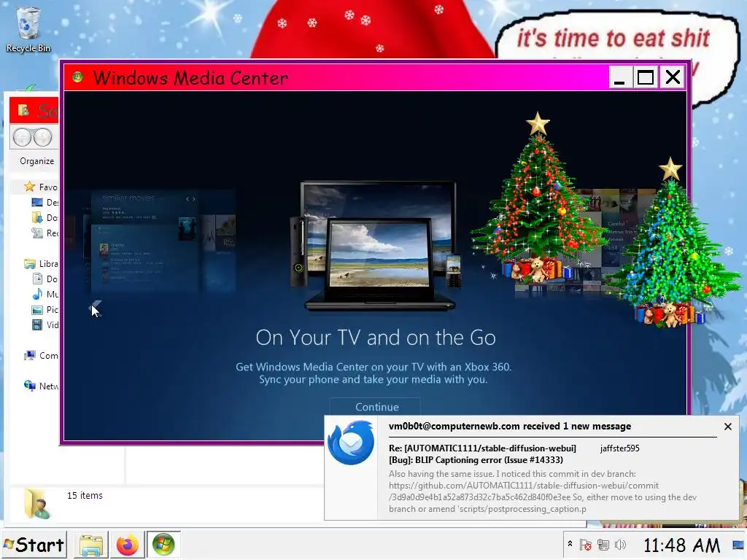
Task: Click the Explorer back navigation button
Action: pyautogui.click(x=22, y=138)
